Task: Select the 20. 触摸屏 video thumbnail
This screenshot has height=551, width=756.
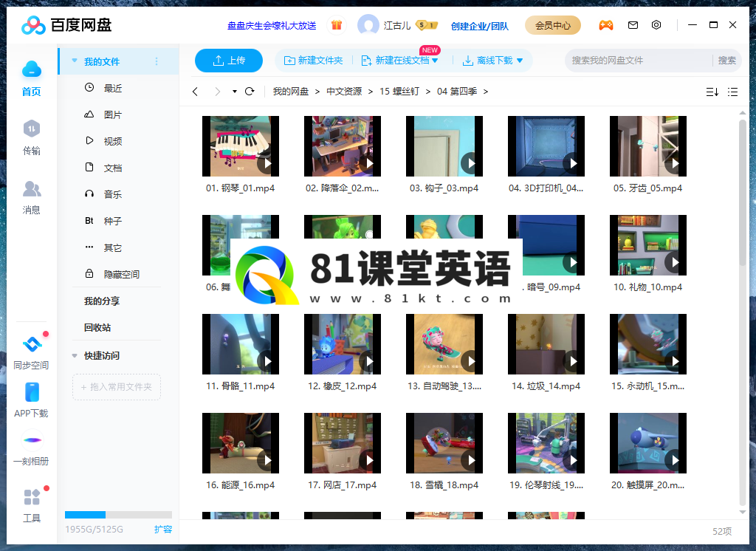Action: 648,443
